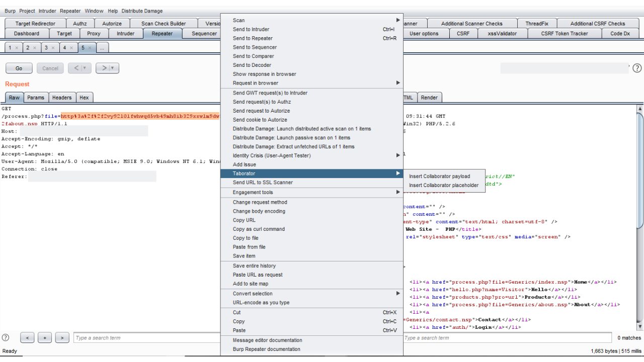Open the ThreadFix tab

click(x=537, y=24)
